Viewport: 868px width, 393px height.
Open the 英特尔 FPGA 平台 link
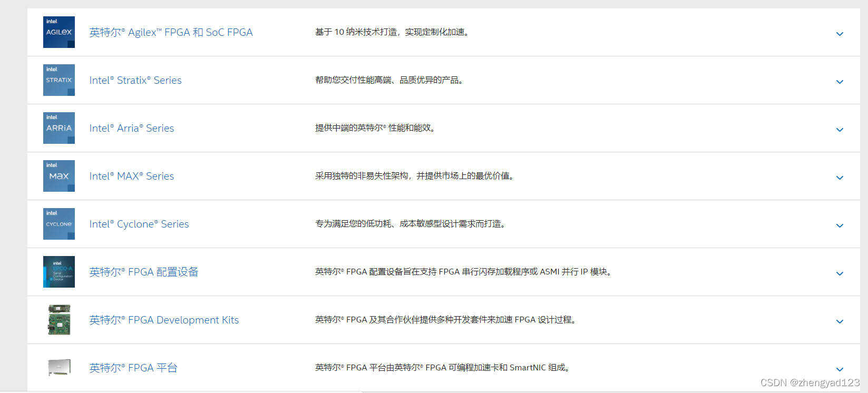click(133, 368)
